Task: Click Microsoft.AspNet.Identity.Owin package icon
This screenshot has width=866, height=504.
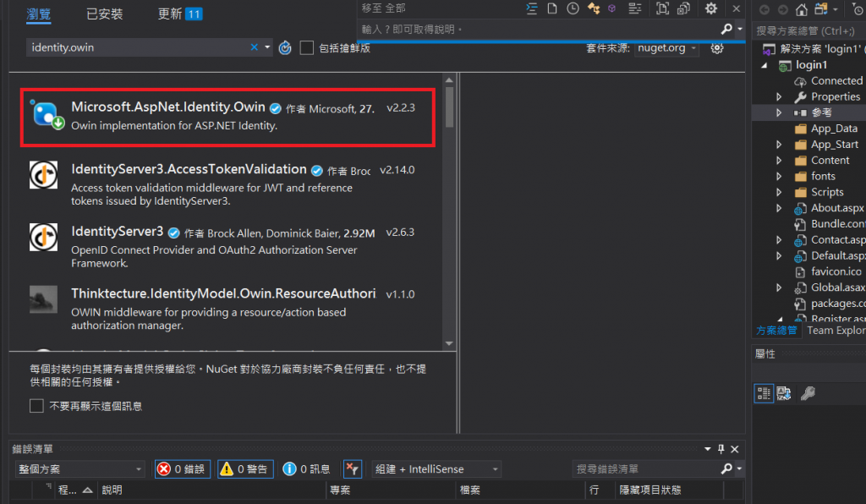Action: click(x=47, y=115)
